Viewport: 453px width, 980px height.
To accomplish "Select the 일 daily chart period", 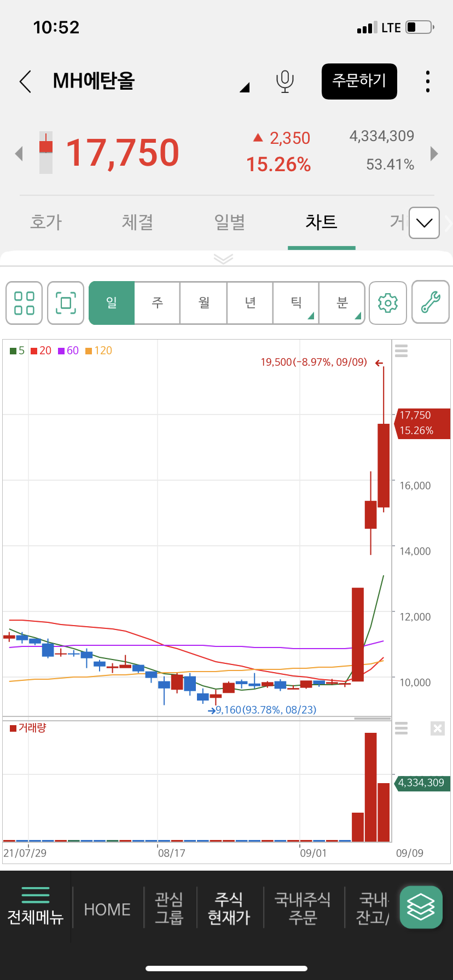I will (112, 302).
